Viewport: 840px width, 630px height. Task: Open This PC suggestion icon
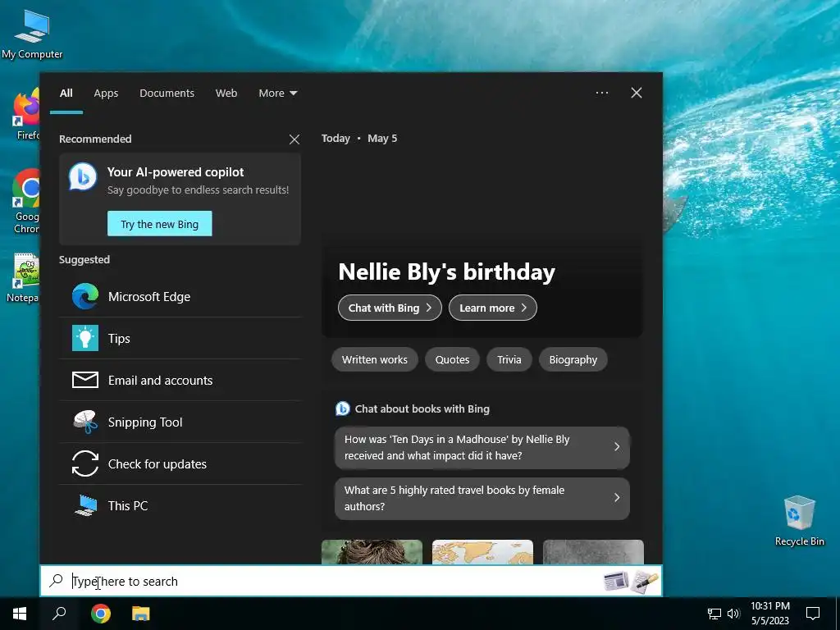point(85,505)
